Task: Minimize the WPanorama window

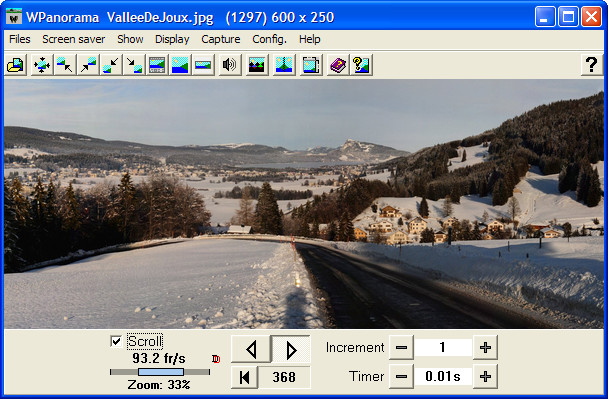Action: (x=545, y=17)
